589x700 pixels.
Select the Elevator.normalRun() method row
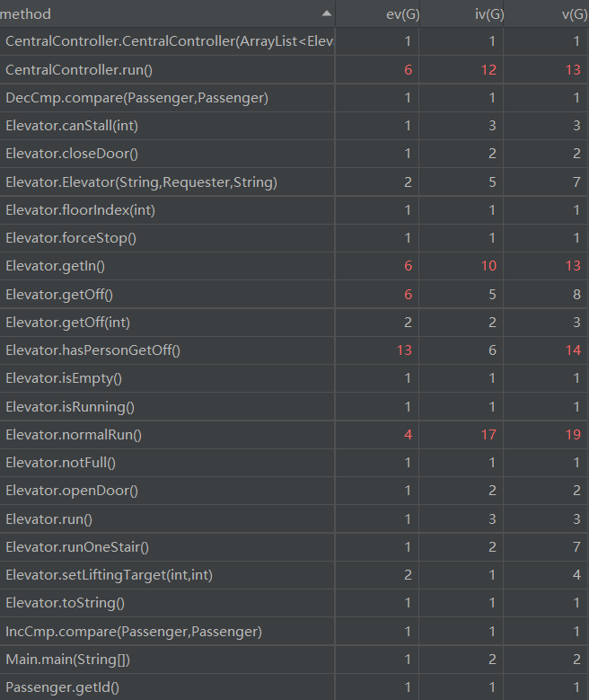pos(294,434)
